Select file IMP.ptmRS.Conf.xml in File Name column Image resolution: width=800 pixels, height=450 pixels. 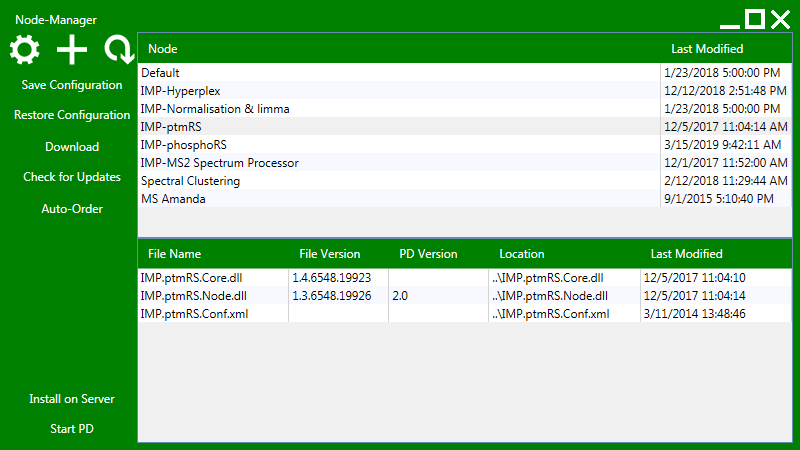tap(194, 314)
